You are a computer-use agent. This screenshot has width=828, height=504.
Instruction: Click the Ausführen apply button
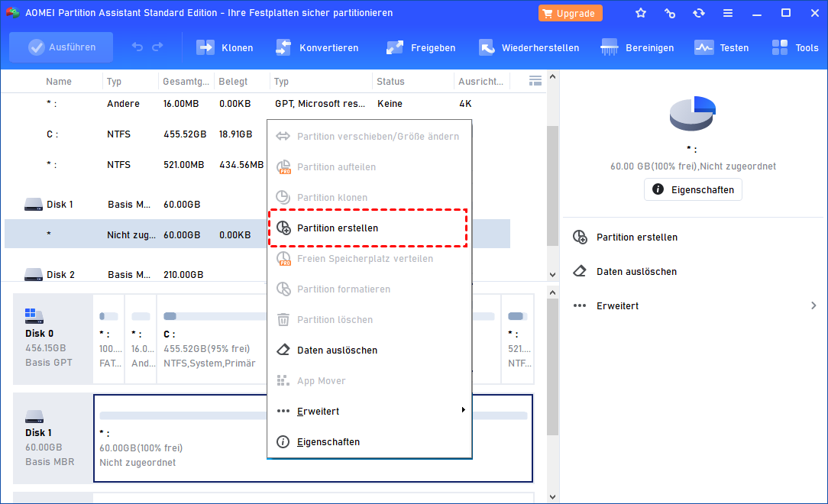[61, 47]
